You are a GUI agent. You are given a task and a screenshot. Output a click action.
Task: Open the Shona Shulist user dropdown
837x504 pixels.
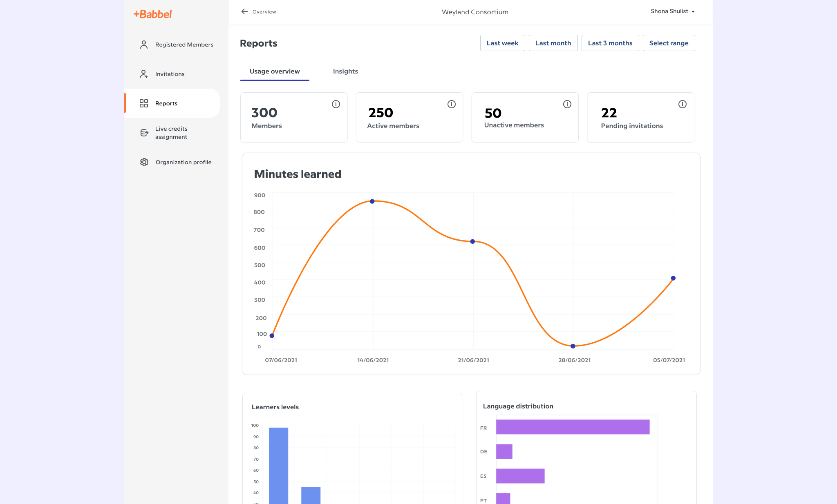[673, 11]
